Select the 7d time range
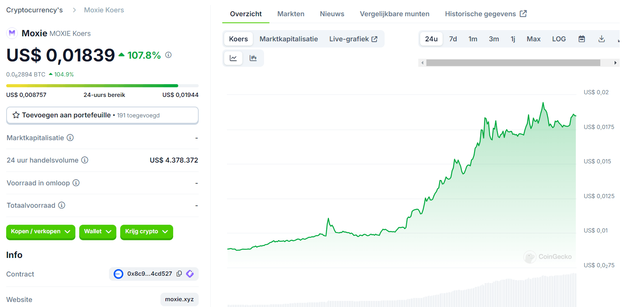Screen dimensions: 644x307 click(x=453, y=39)
